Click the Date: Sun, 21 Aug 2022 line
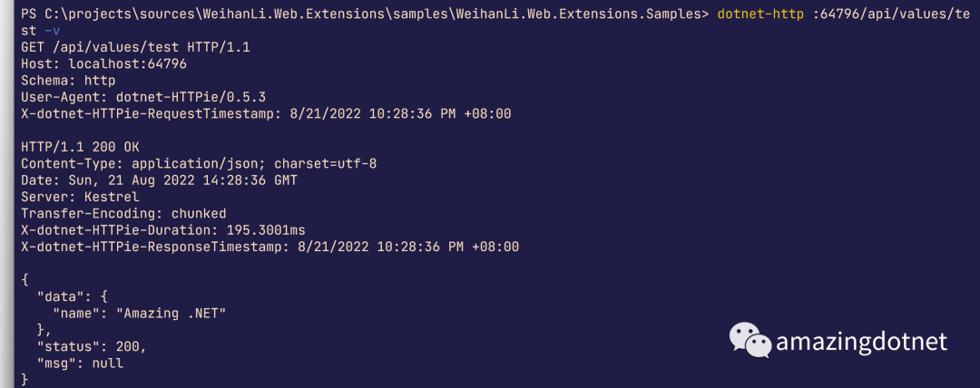 tap(160, 180)
